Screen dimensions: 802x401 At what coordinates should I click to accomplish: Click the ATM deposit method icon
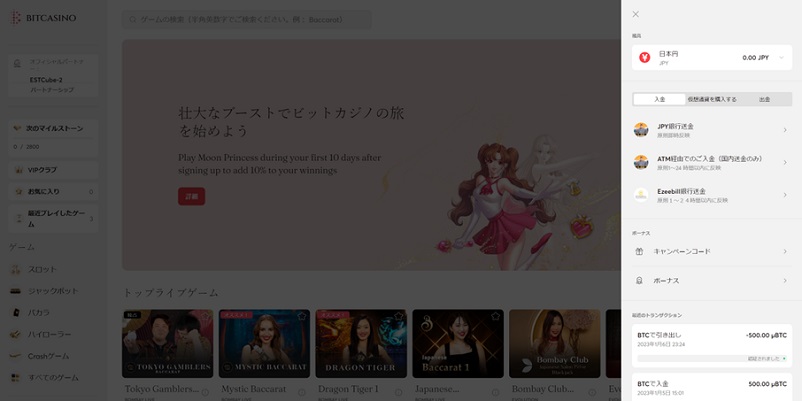click(x=641, y=162)
